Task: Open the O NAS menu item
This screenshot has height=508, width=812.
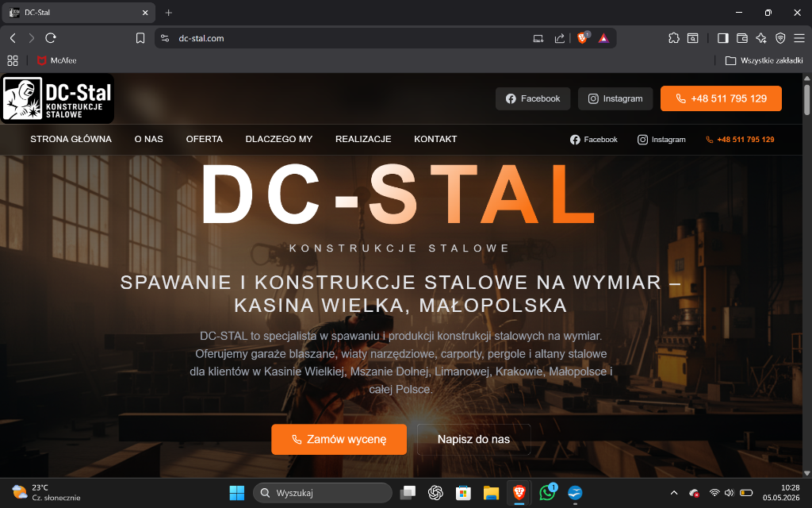Action: click(x=148, y=139)
